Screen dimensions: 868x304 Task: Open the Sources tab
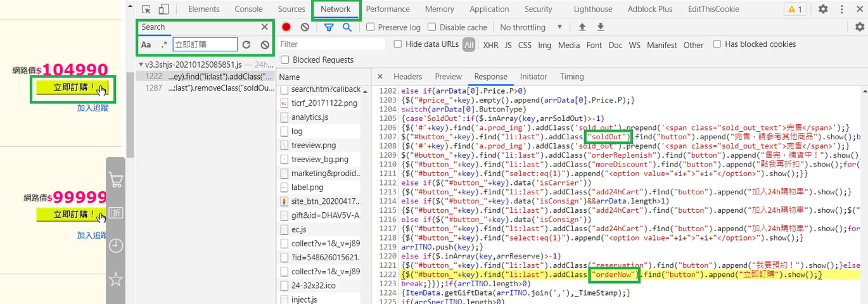291,9
